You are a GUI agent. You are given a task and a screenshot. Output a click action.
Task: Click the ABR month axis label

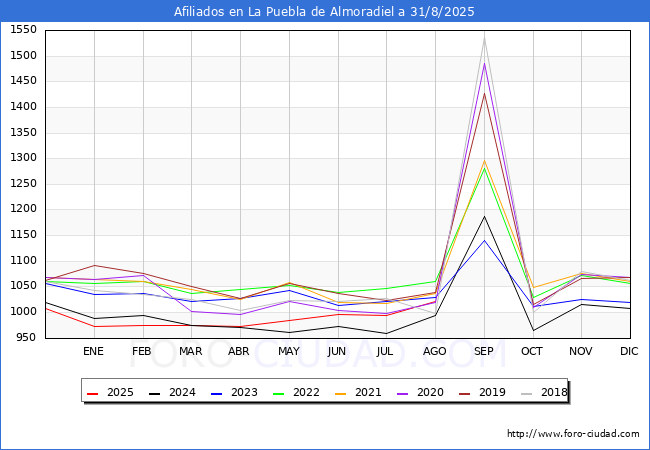[x=239, y=351]
